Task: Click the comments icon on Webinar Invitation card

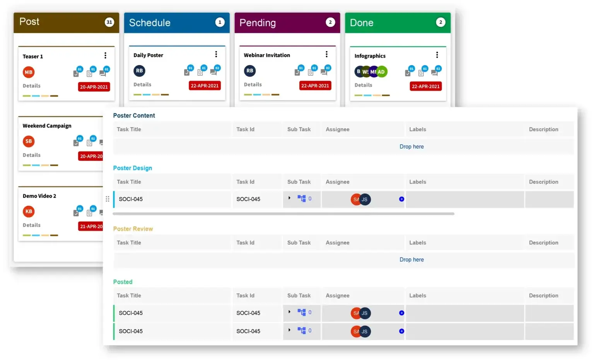Action: (325, 72)
